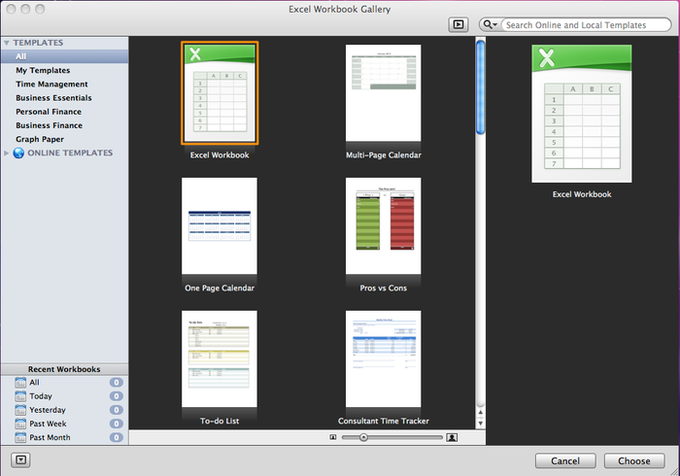Click the count badge next to Past Month
The height and width of the screenshot is (476, 680).
click(116, 437)
